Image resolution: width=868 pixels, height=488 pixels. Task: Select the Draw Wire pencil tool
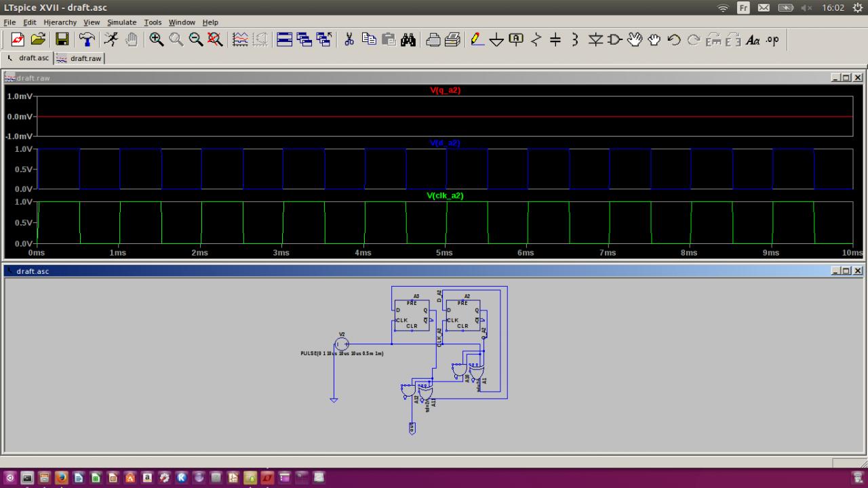[x=477, y=40]
